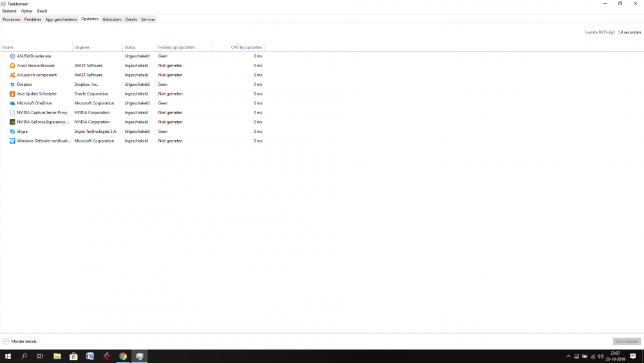Sort by Invloed op opstarten column

coord(184,47)
